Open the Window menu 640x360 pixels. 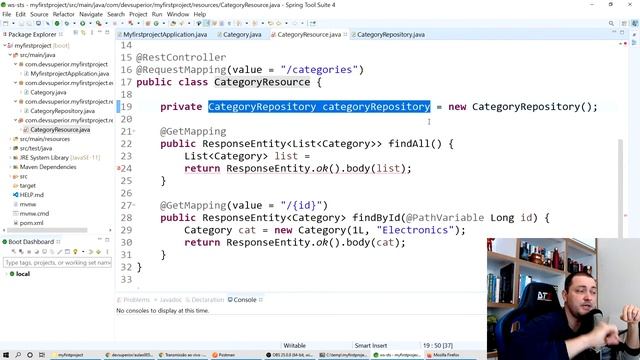click(x=178, y=14)
